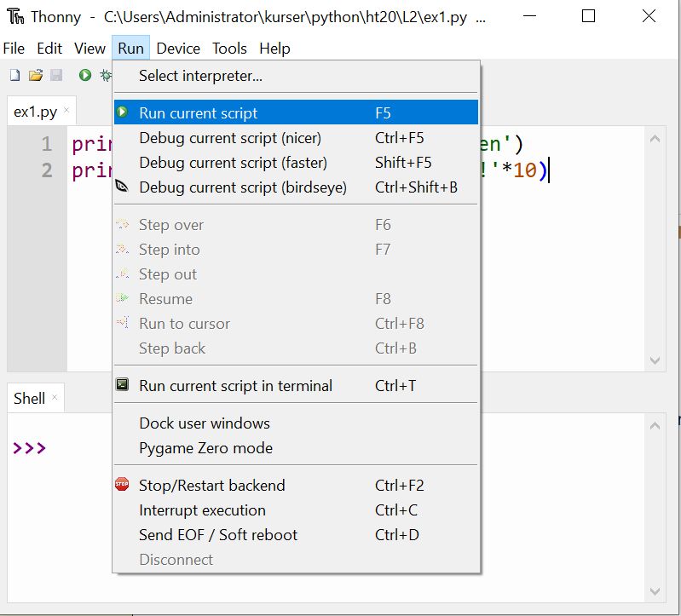
Task: Click the Debug bug toolbar icon
Action: click(106, 75)
